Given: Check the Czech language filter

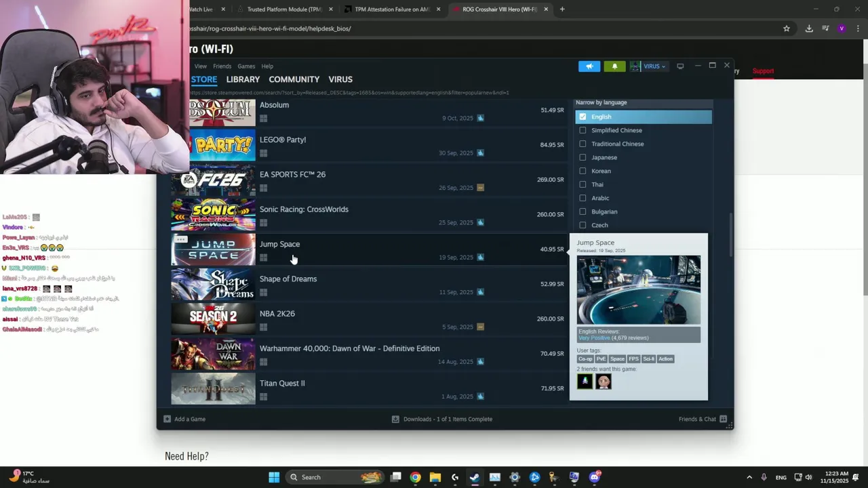Looking at the screenshot, I should [x=583, y=225].
